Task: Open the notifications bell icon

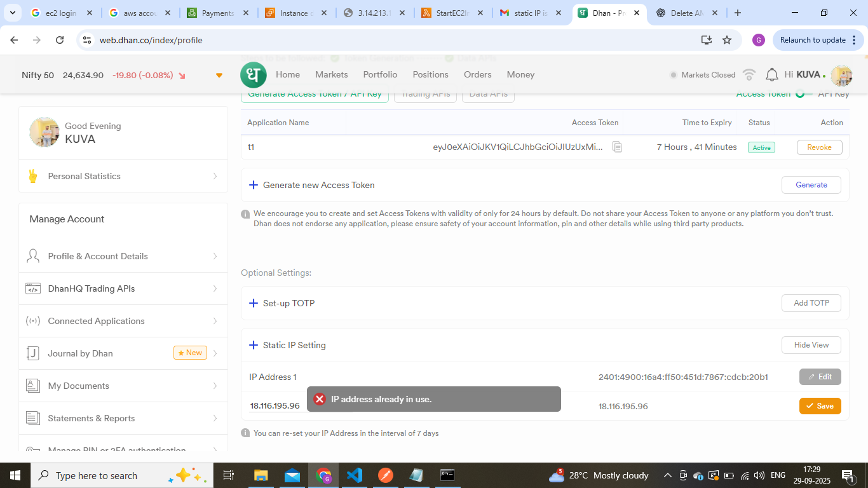Action: point(771,75)
